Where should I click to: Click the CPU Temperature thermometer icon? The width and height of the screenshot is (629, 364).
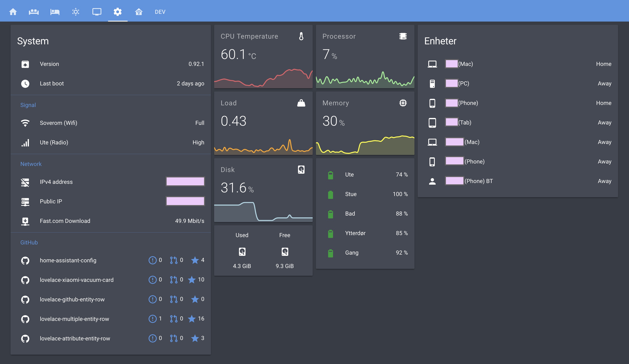point(301,36)
